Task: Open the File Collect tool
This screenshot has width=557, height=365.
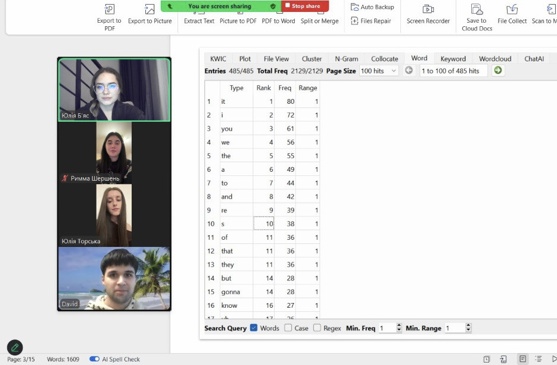Action: pyautogui.click(x=512, y=14)
